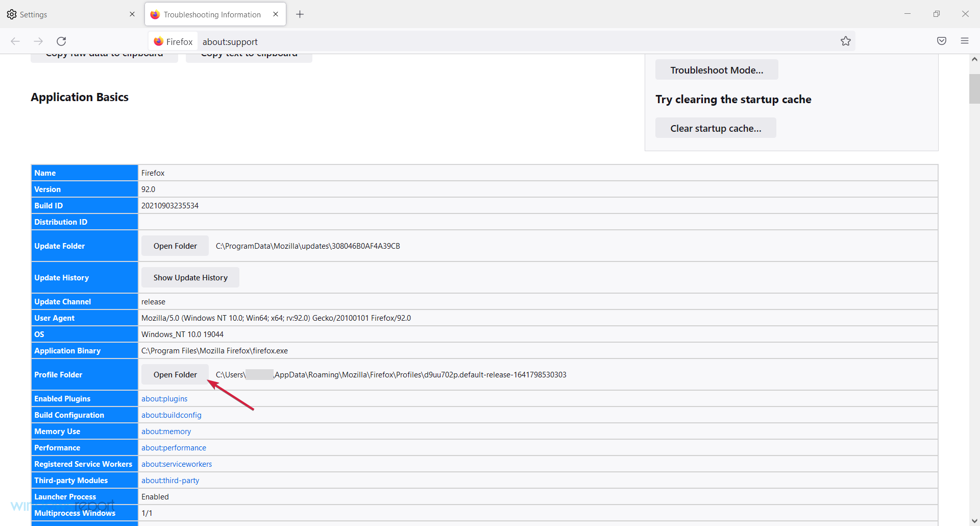Open the Firefox application menu
The width and height of the screenshot is (980, 526).
(965, 41)
